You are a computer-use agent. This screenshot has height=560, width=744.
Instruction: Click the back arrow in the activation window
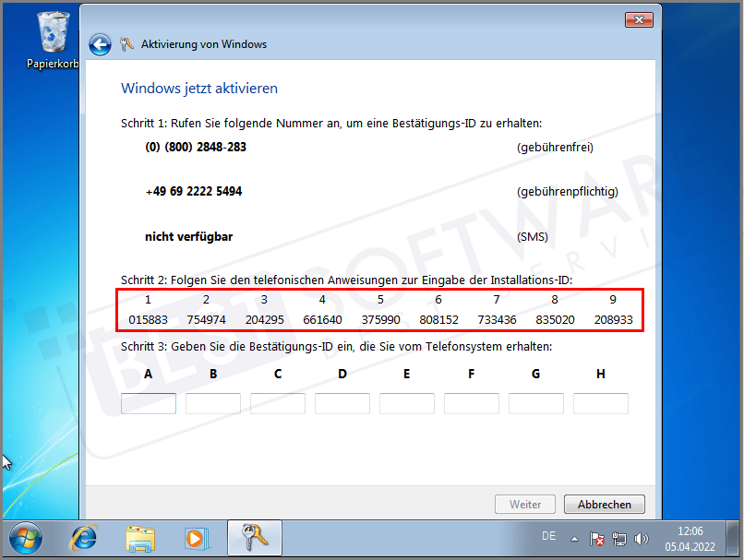click(100, 44)
